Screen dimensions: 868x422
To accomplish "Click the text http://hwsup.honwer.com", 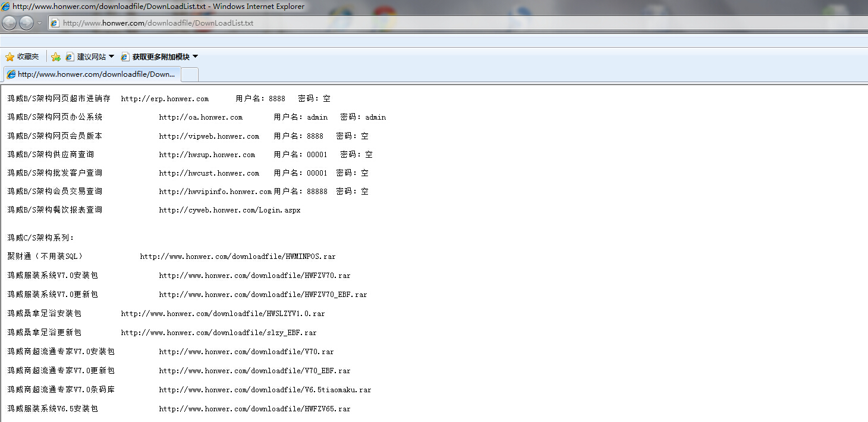I will coord(207,155).
